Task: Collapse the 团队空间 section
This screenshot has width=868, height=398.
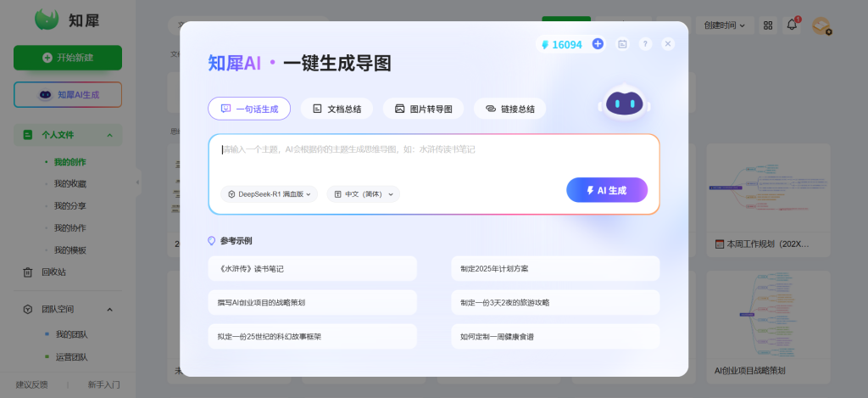Action: point(109,309)
